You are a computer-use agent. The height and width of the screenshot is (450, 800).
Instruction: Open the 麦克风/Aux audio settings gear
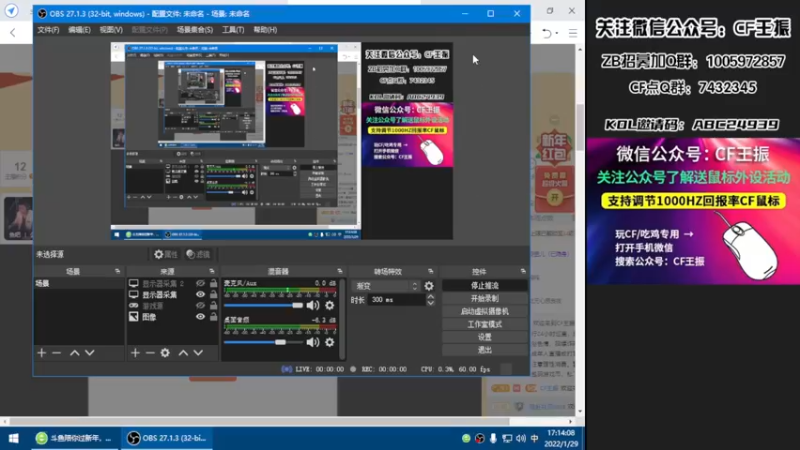330,305
